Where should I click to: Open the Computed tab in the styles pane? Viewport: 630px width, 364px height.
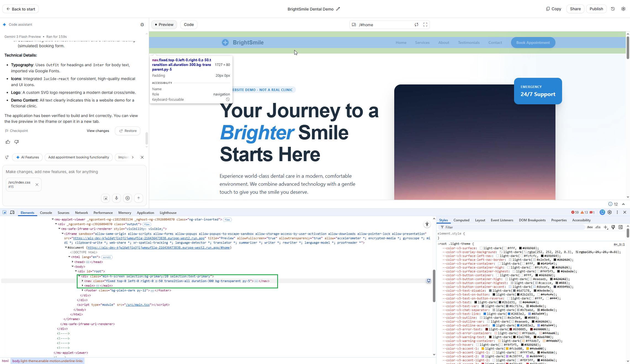(461, 220)
